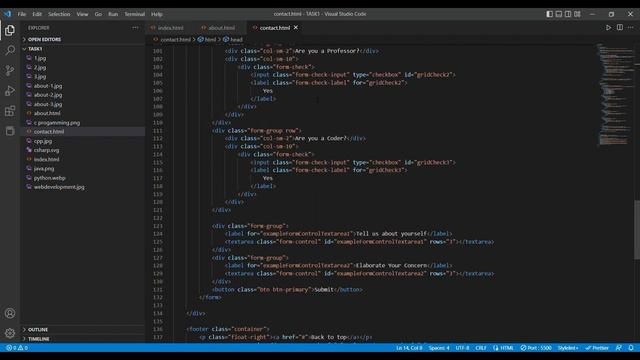The image size is (640, 360).
Task: Toggle the bottom panel layout icon
Action: tap(559, 14)
